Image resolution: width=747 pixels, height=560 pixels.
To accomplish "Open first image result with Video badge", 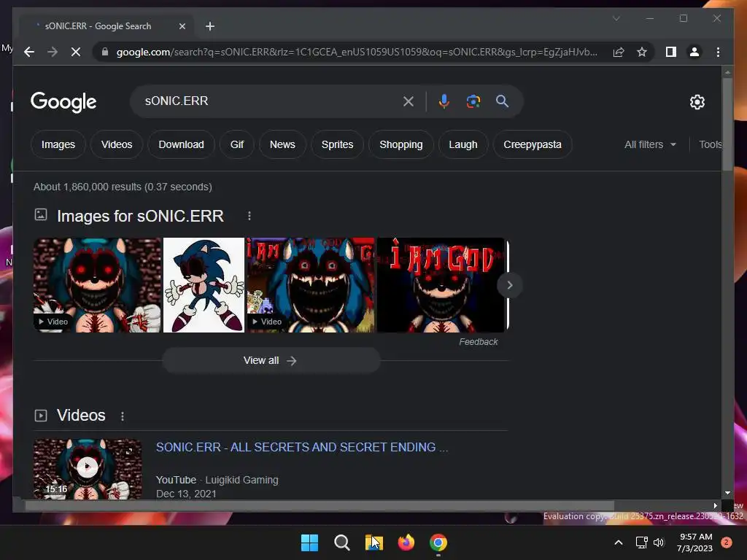I will (x=98, y=285).
